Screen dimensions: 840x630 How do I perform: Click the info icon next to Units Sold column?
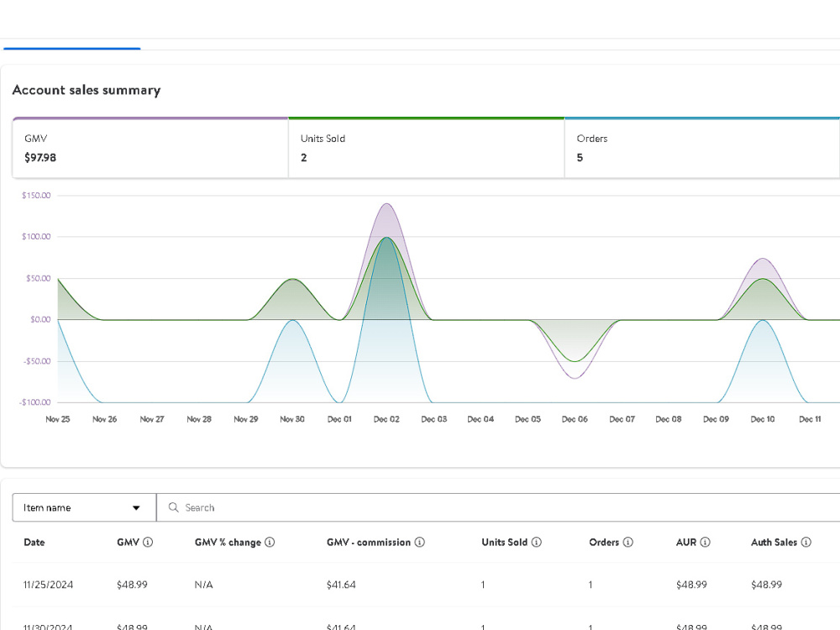click(x=536, y=542)
